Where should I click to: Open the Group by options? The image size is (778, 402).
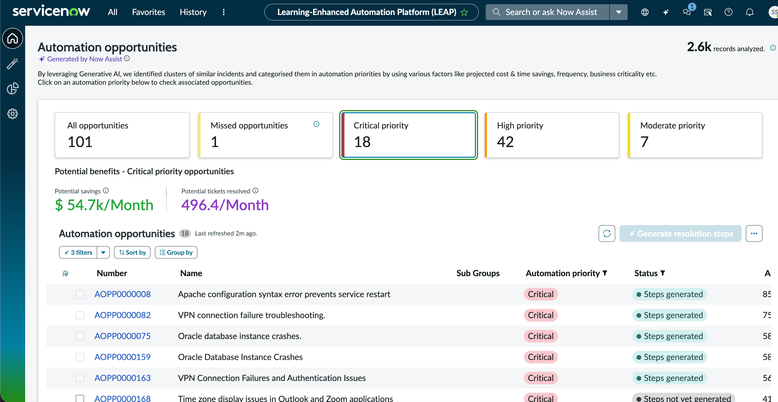coord(176,253)
